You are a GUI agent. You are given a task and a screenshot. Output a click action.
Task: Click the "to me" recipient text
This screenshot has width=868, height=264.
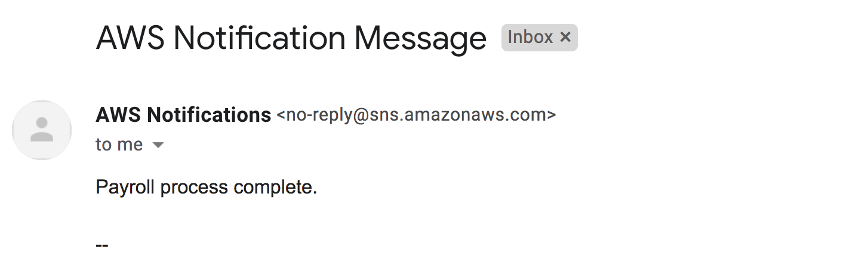click(x=119, y=145)
